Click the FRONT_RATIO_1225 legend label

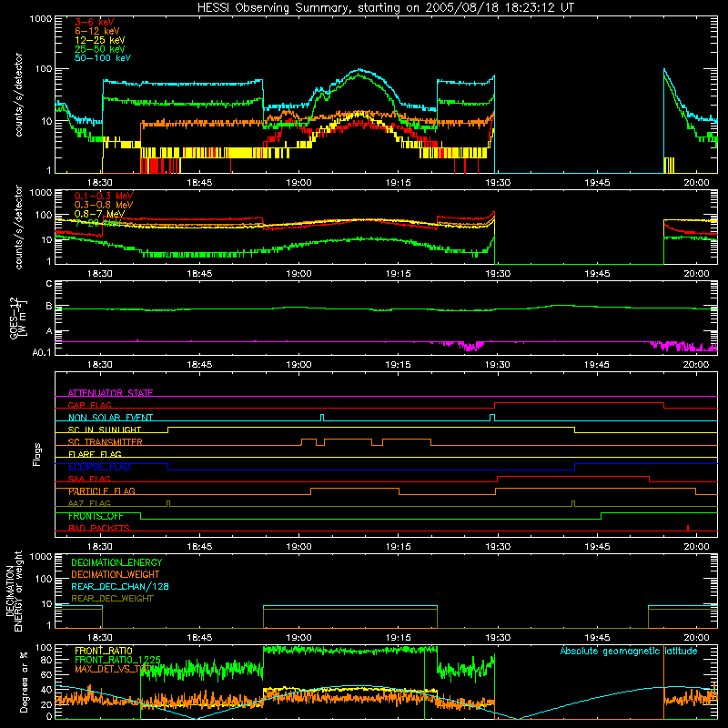[x=117, y=660]
